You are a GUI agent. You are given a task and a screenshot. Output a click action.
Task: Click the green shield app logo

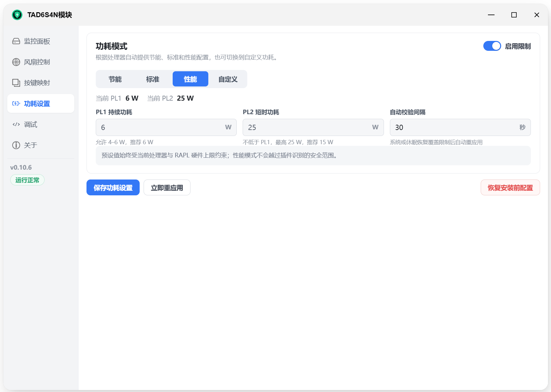[17, 15]
